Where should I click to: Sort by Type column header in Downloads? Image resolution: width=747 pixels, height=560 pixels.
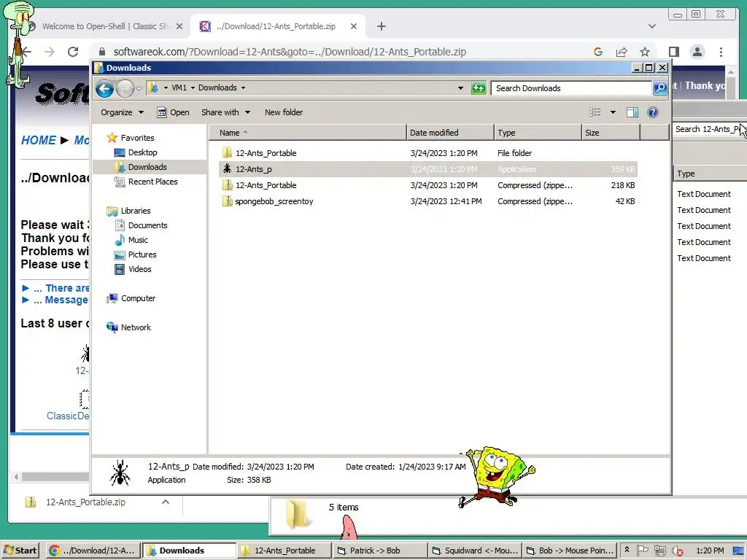click(x=538, y=133)
